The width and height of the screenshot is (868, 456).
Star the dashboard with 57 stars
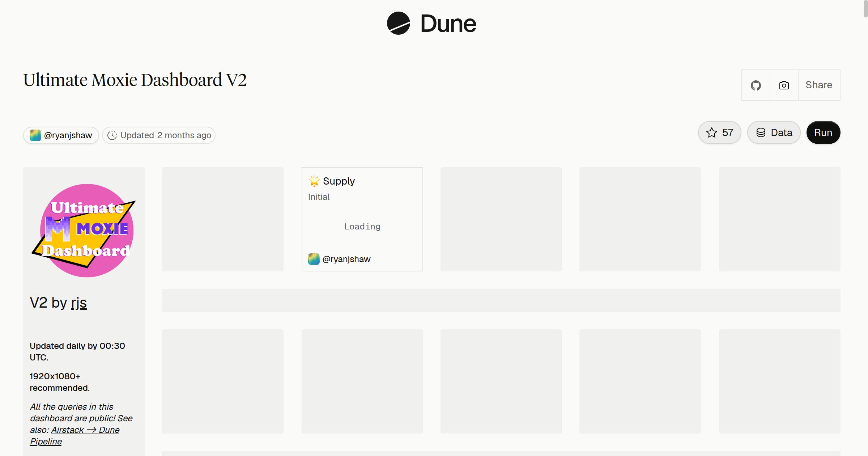click(x=719, y=132)
